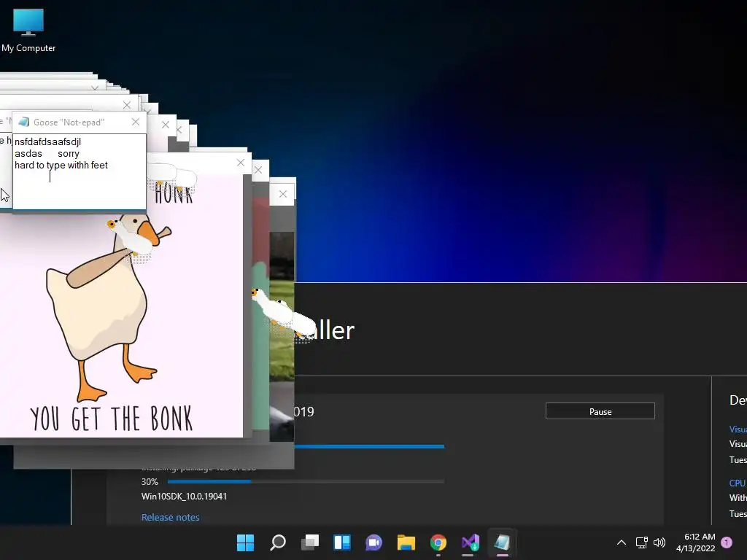Screen dimensions: 747x560
Task: Click the Win10SDK_10.0.19041 package text
Action: (x=184, y=496)
